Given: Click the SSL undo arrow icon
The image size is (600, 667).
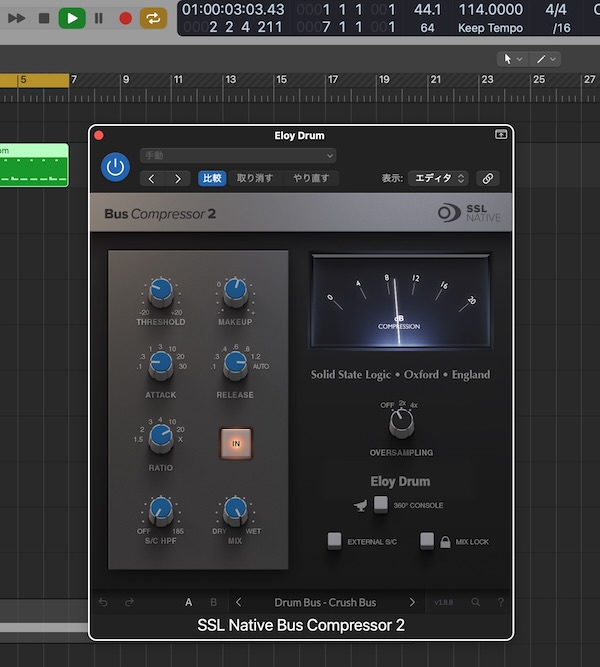Looking at the screenshot, I should pos(103,602).
